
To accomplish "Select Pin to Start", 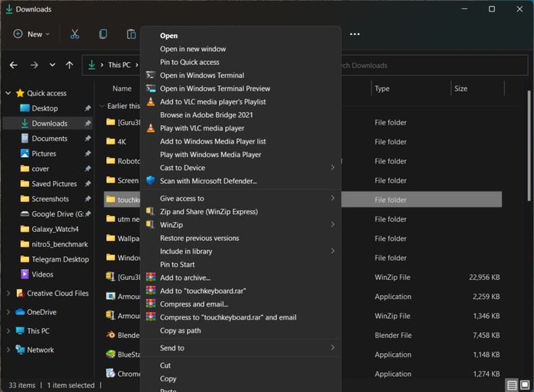I will pyautogui.click(x=241, y=265).
